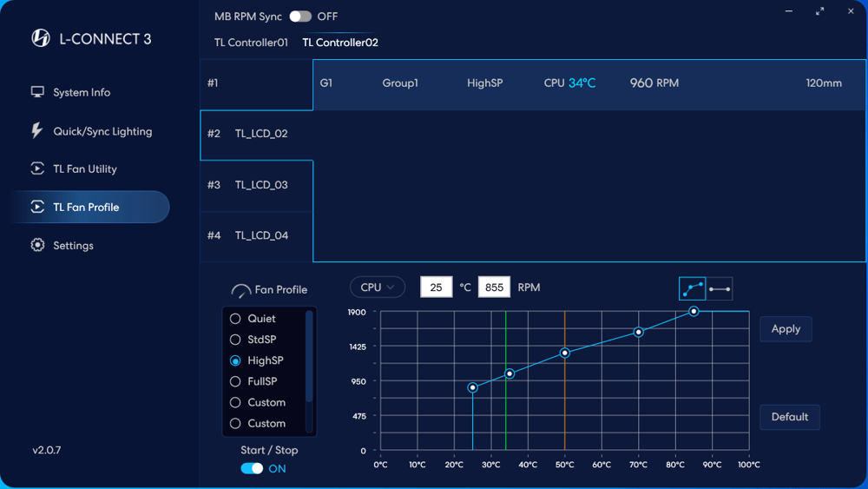Screen dimensions: 868x489
Task: Open System Info monitor icon
Action: pyautogui.click(x=37, y=92)
